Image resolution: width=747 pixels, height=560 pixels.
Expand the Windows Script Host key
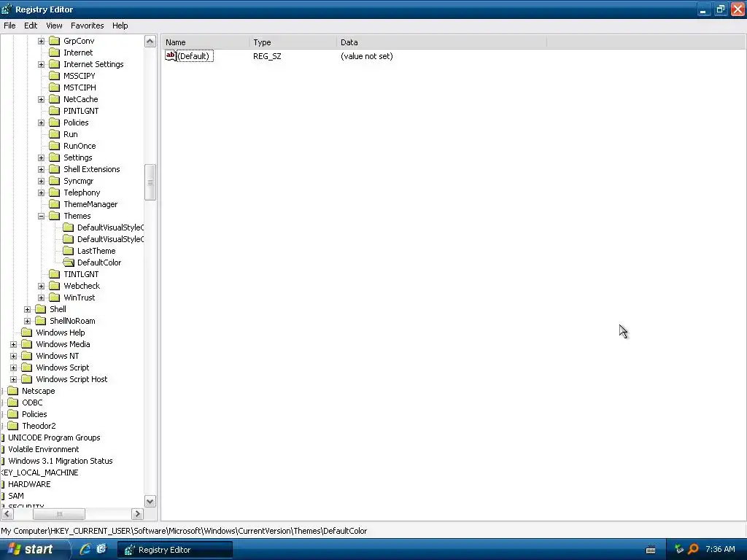(13, 379)
